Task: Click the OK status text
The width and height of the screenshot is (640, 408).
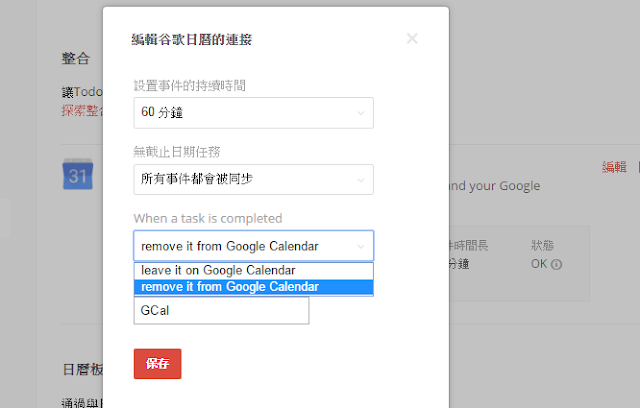Action: (539, 264)
